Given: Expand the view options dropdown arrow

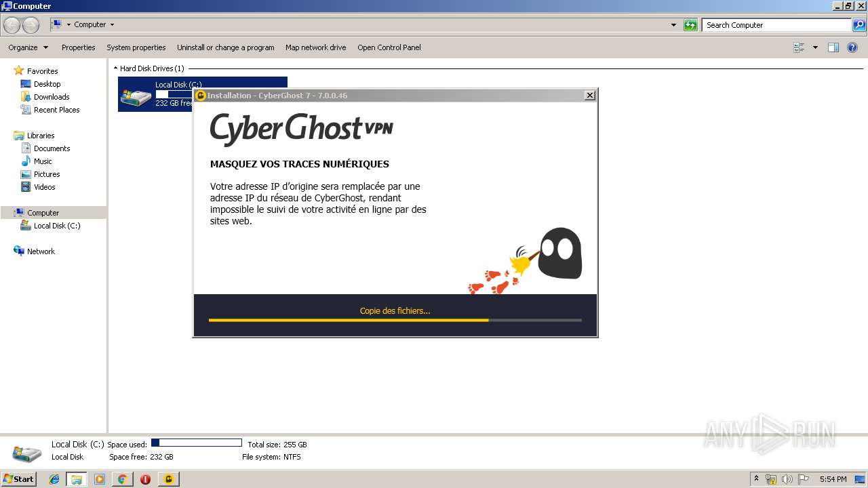Looking at the screenshot, I should [x=815, y=47].
